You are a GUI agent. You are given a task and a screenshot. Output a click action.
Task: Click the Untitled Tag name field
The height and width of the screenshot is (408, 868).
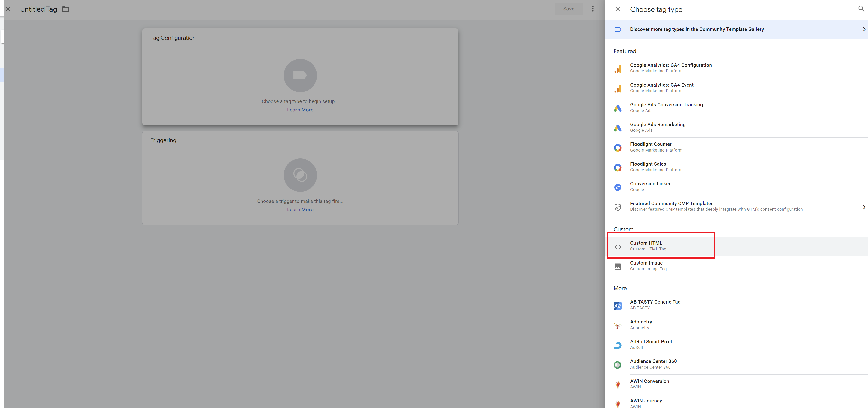[38, 9]
